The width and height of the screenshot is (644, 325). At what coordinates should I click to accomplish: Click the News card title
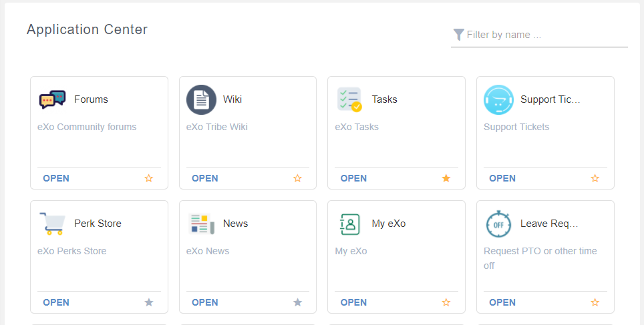(x=235, y=224)
